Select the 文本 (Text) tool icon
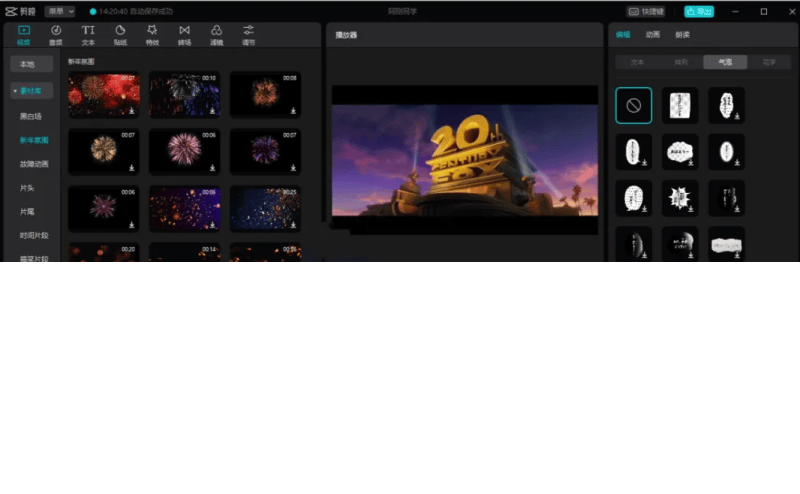 [88, 35]
